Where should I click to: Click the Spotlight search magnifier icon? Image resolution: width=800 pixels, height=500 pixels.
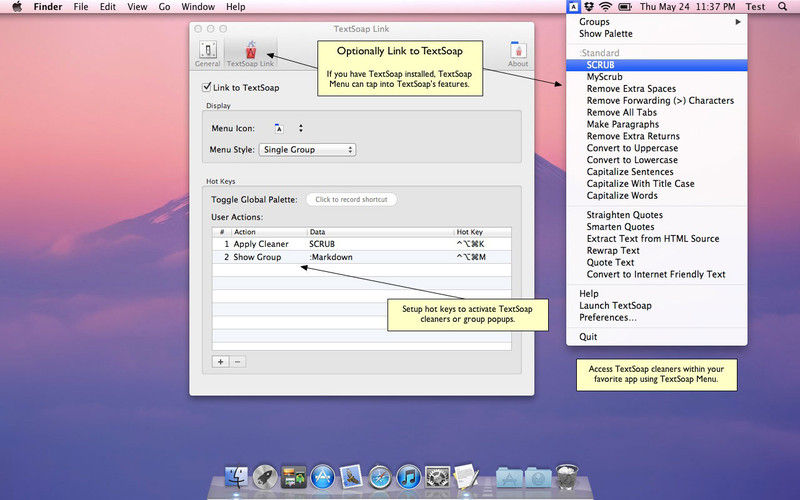[x=787, y=7]
